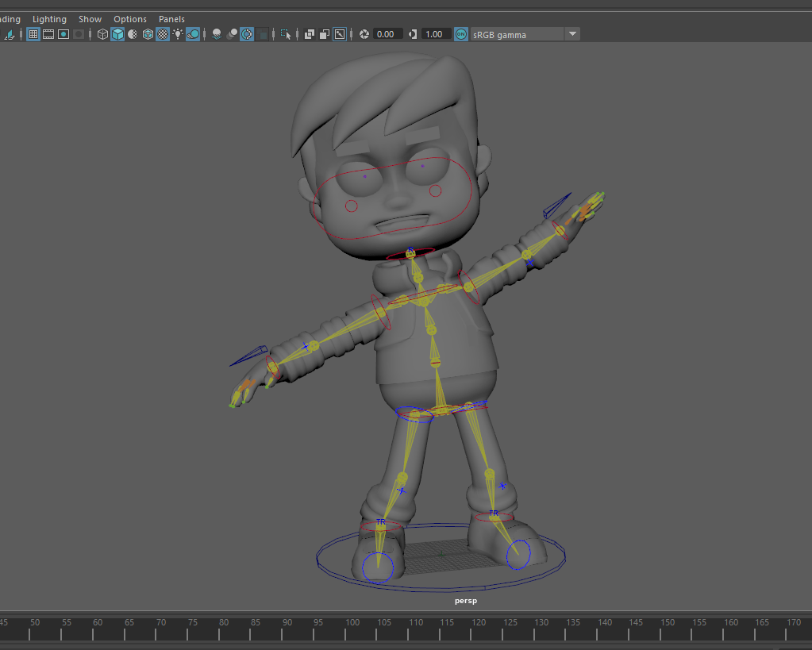The image size is (812, 650).
Task: Toggle color management ON button
Action: (460, 34)
